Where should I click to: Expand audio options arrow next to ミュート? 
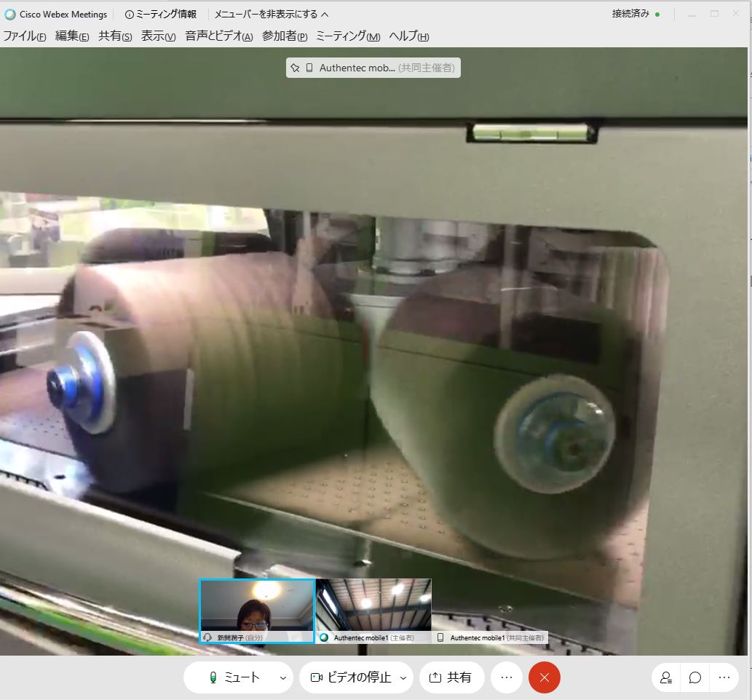click(283, 677)
